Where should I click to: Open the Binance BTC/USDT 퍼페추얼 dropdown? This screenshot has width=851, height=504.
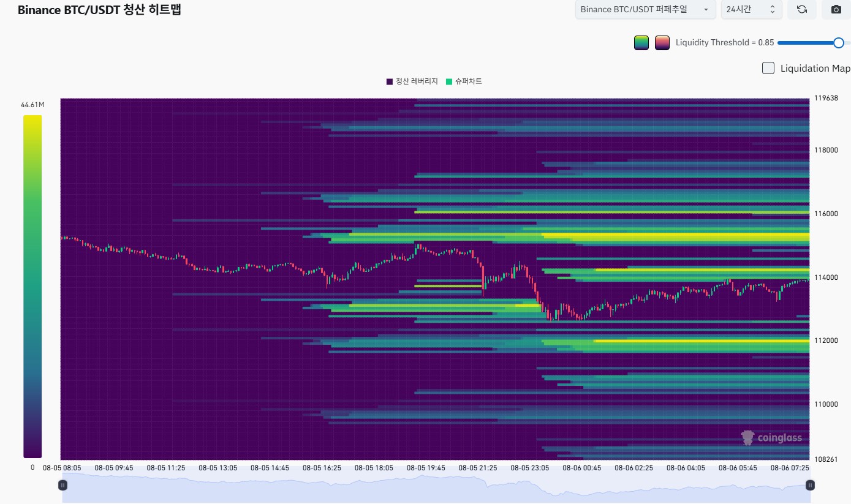coord(645,9)
